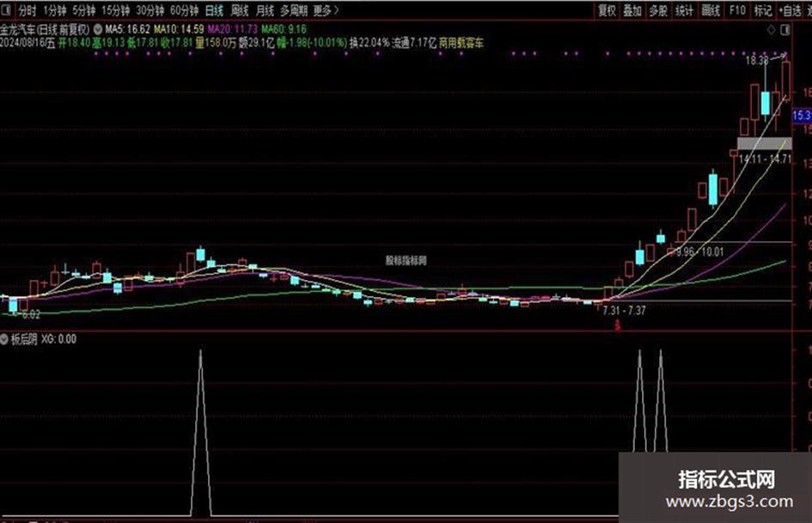812x523 pixels.
Task: Click the closing price 收17.81
Action: pos(177,43)
